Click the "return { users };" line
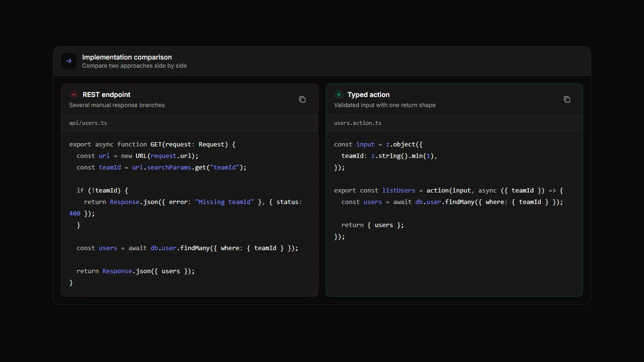The width and height of the screenshot is (644, 362). pyautogui.click(x=373, y=225)
